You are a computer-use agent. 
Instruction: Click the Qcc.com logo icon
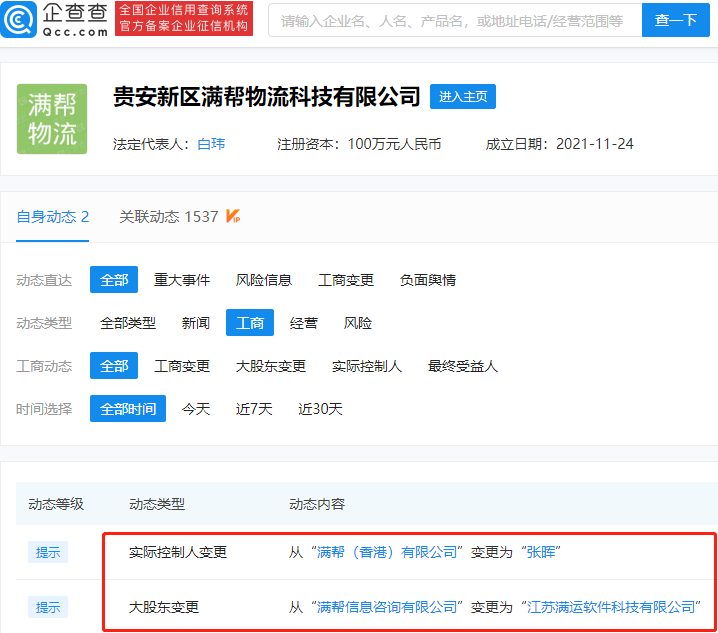click(x=19, y=19)
